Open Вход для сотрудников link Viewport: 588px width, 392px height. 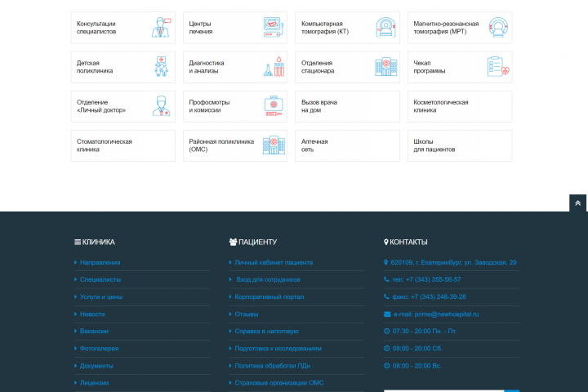click(x=268, y=279)
